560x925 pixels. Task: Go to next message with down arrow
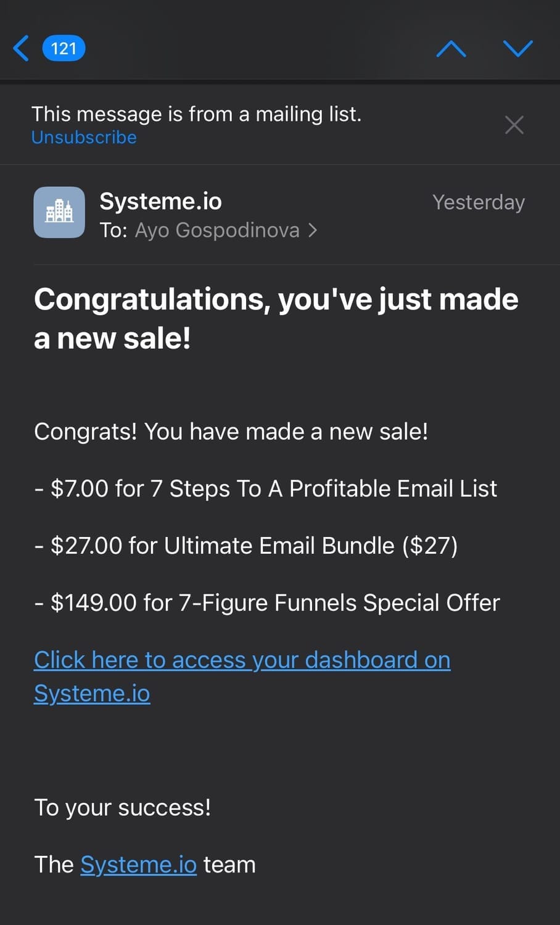click(x=517, y=48)
